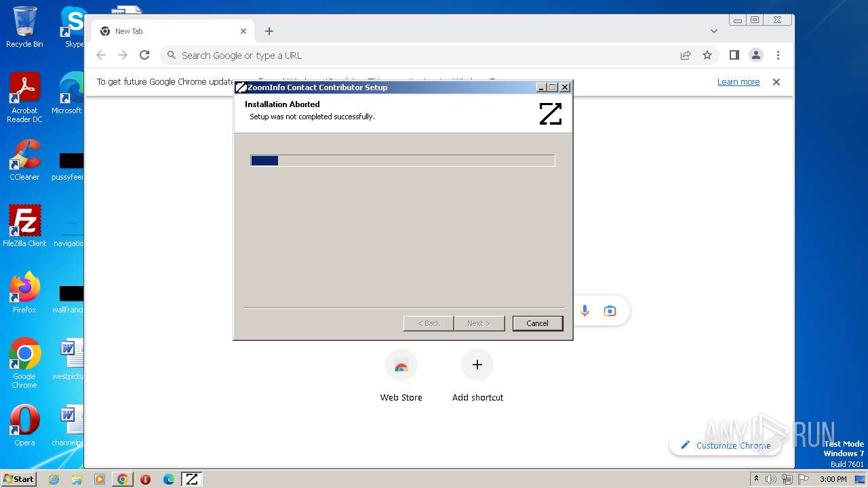The width and height of the screenshot is (868, 488).
Task: Open Opera from taskbar
Action: coord(146,479)
